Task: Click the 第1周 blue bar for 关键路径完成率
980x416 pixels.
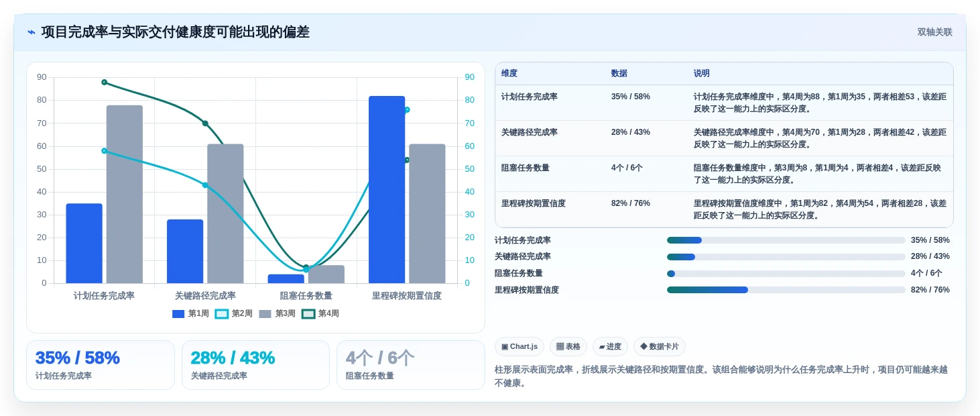Action: pyautogui.click(x=185, y=252)
